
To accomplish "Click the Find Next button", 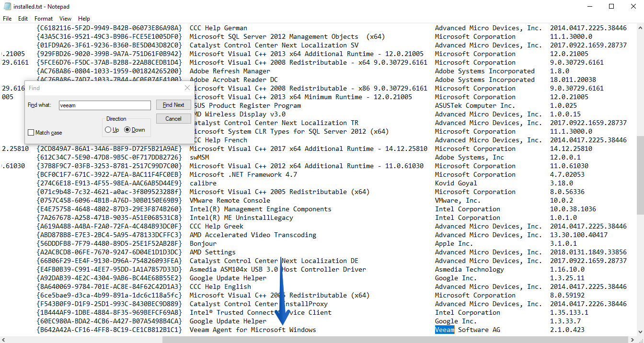I will pos(173,105).
